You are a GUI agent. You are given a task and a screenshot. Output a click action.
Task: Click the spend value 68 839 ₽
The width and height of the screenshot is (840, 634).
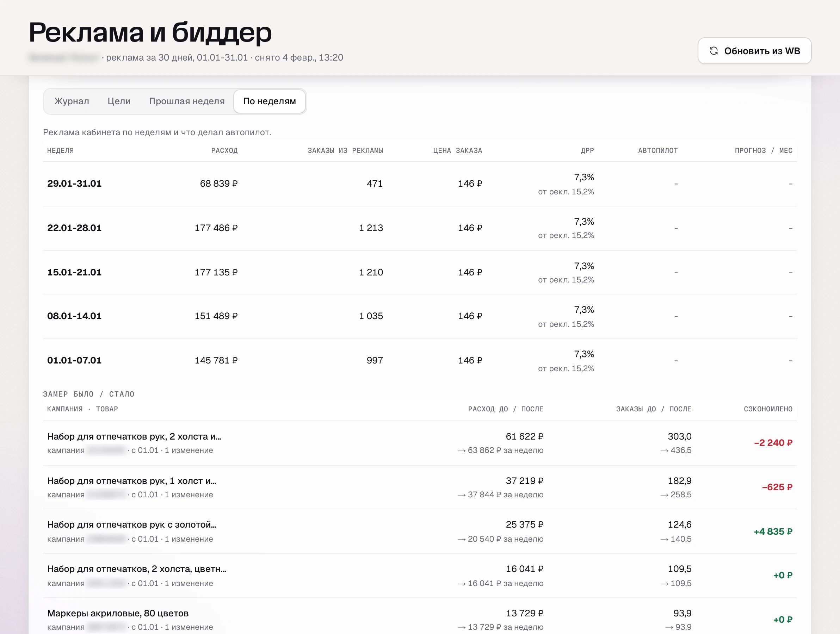pos(219,184)
